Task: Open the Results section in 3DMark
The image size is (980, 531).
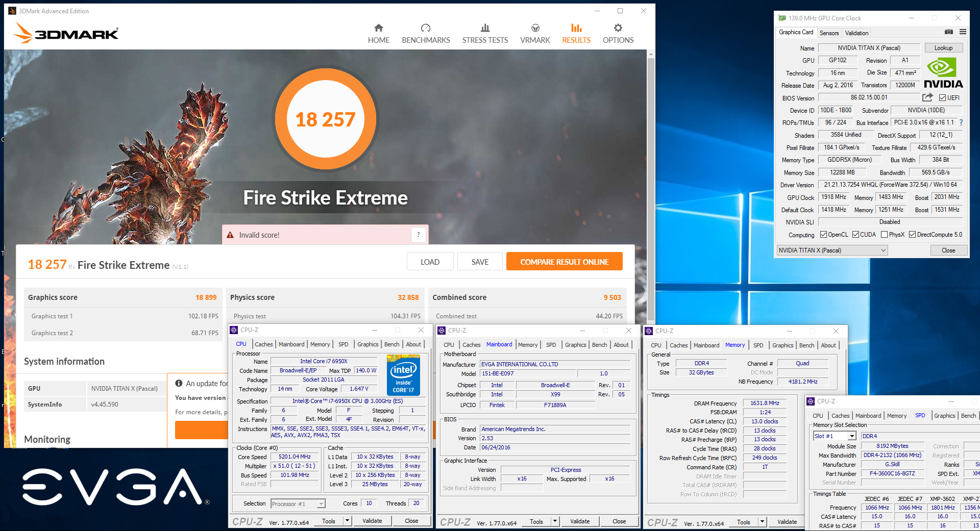Action: (x=576, y=34)
